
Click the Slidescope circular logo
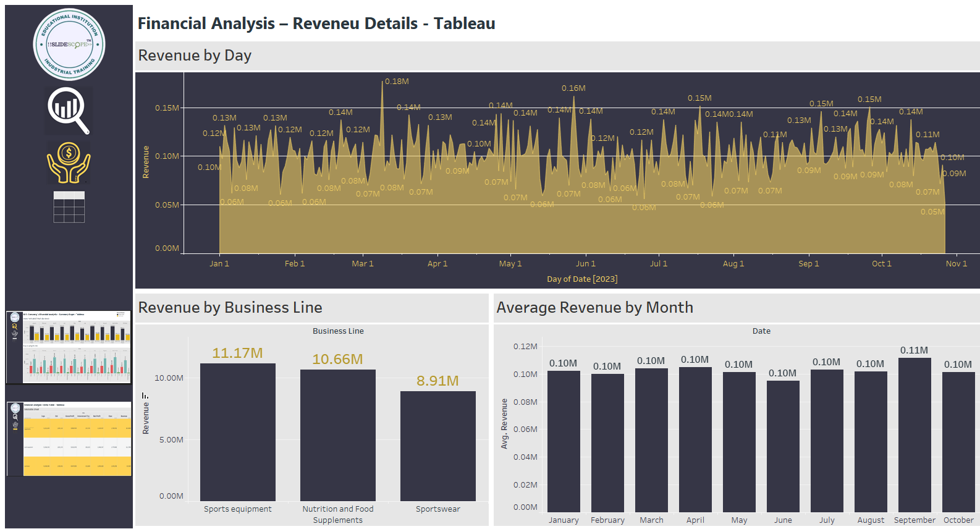click(x=69, y=44)
